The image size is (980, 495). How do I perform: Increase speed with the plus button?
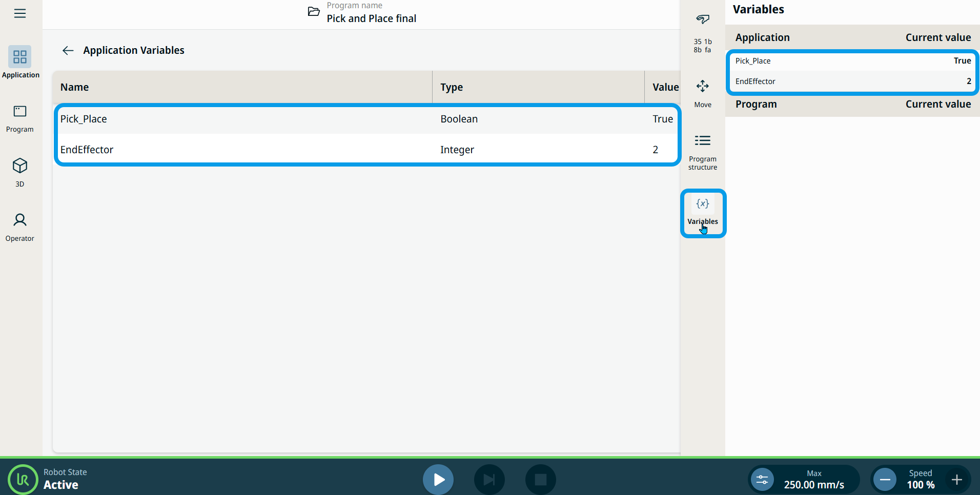(956, 480)
